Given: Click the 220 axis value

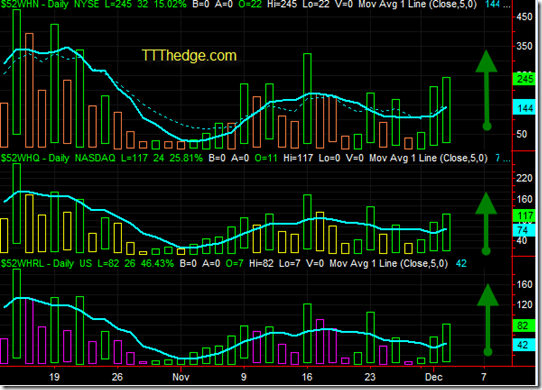Looking at the screenshot, I should (524, 178).
